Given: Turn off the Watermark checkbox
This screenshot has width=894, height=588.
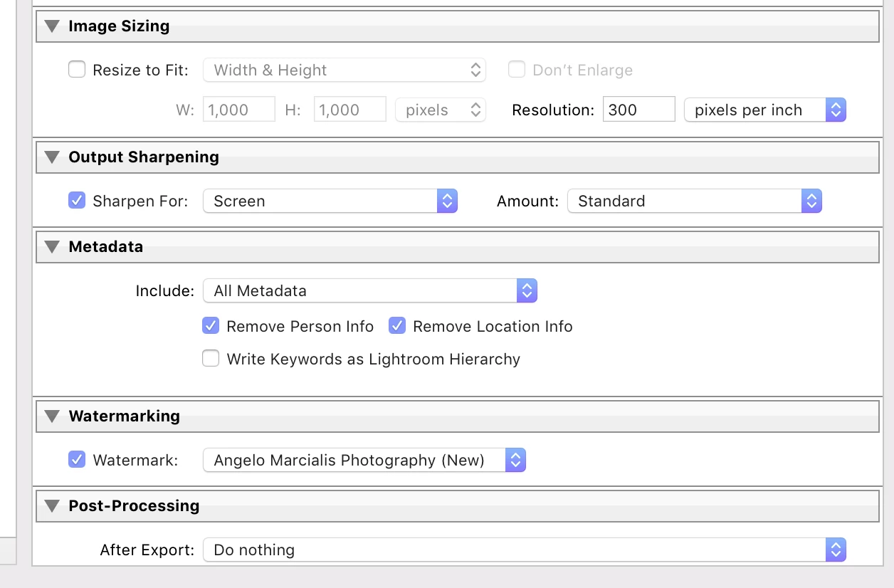Looking at the screenshot, I should 76,460.
